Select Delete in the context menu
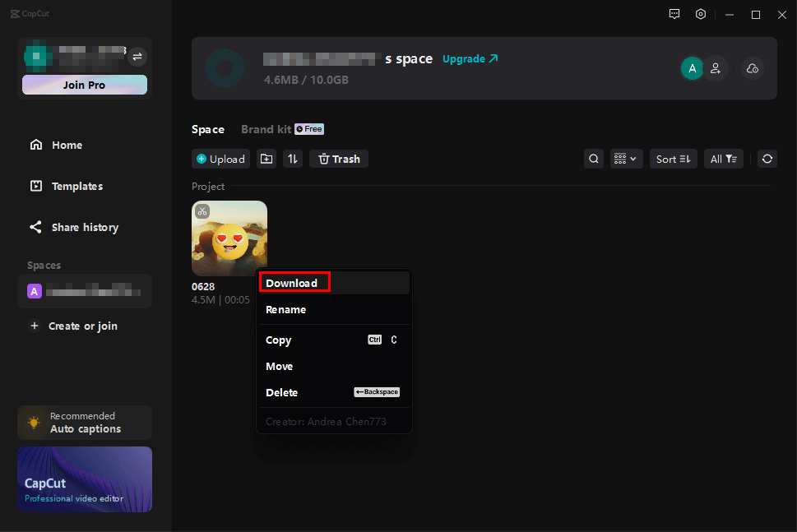The height and width of the screenshot is (532, 797). tap(282, 392)
